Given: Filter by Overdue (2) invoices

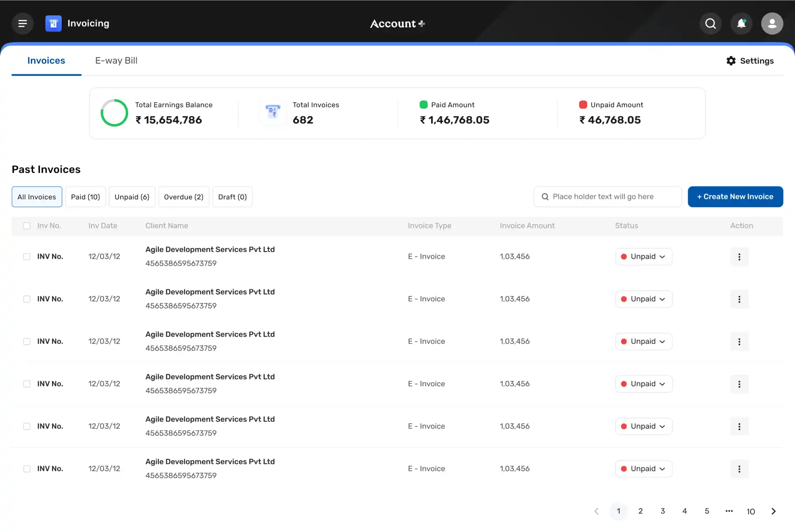Looking at the screenshot, I should (x=184, y=197).
